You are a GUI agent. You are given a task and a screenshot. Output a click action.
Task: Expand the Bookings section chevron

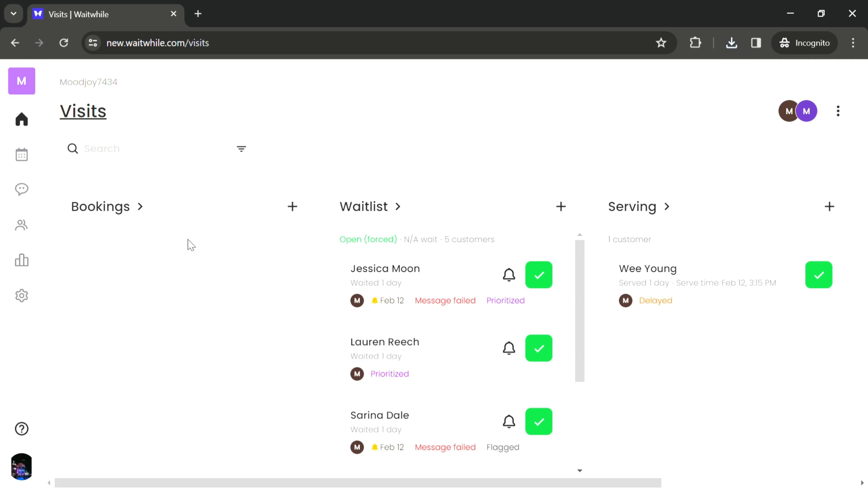[139, 206]
